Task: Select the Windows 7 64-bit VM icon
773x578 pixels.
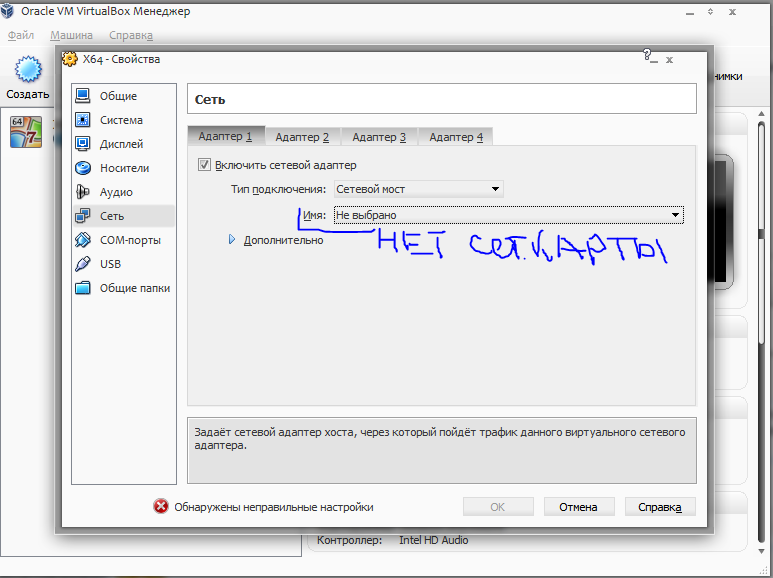Action: click(26, 132)
